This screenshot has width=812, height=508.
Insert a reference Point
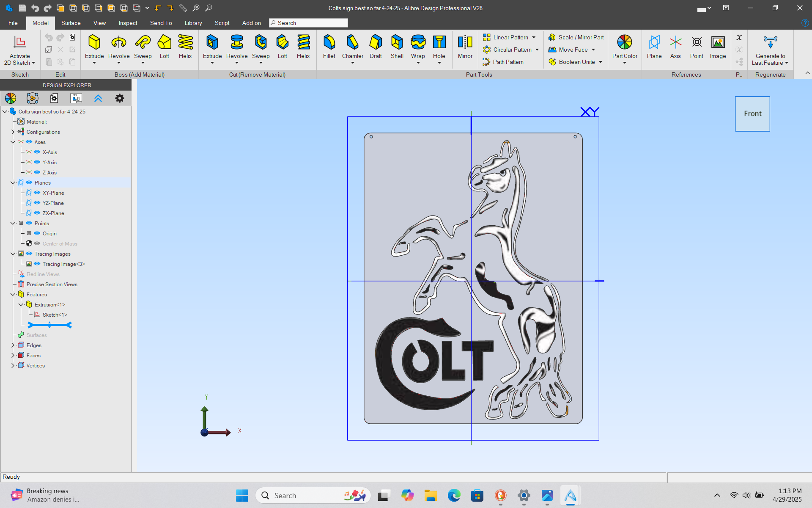[x=697, y=47]
